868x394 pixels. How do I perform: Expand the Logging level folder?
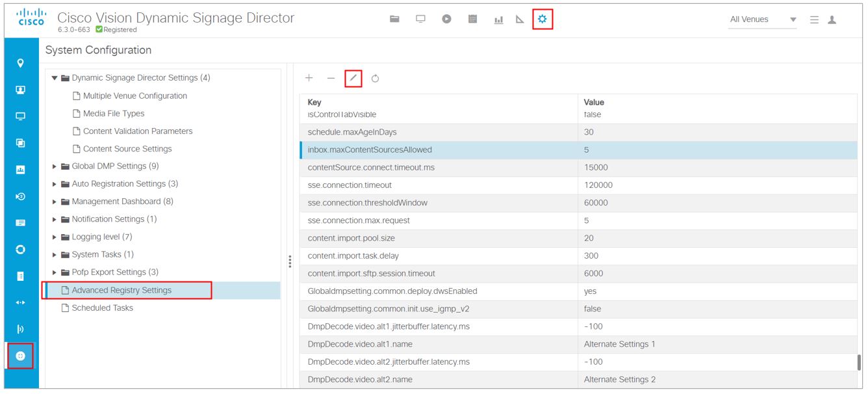55,237
